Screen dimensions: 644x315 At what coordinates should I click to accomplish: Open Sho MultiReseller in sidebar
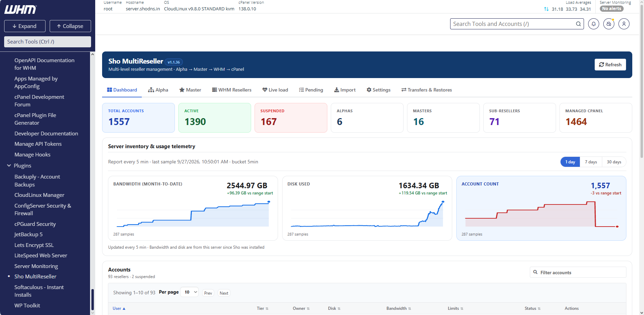pyautogui.click(x=35, y=276)
